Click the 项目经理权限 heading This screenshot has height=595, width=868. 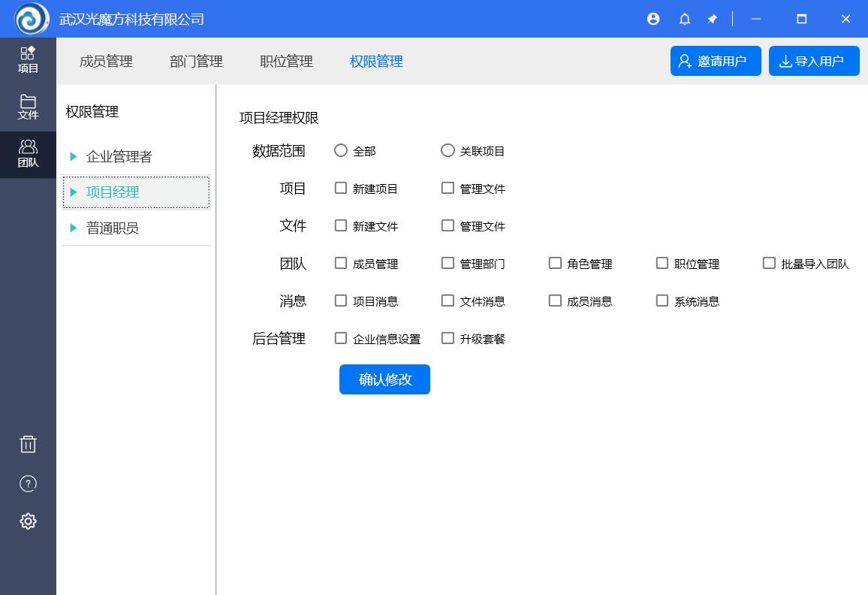pos(279,118)
